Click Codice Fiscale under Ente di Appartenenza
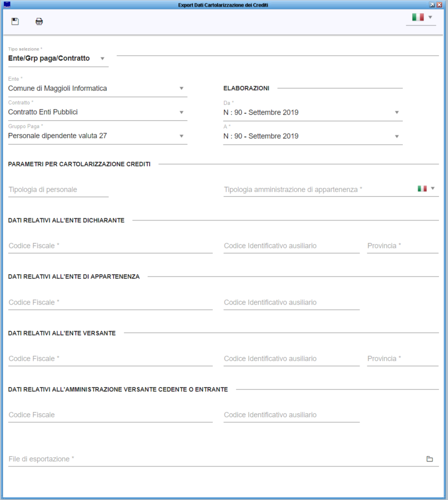The height and width of the screenshot is (500, 448). [110, 302]
